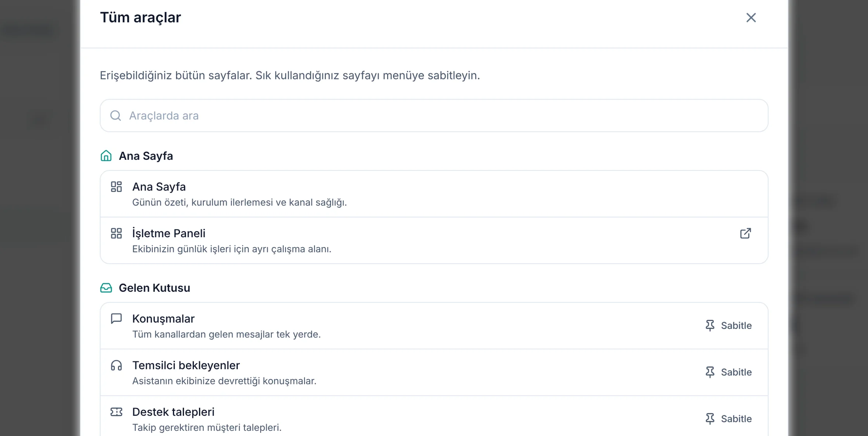Viewport: 868px width, 436px height.
Task: Click the 'Erişebildiğiniz bütün sayfalar' description line
Action: point(290,75)
